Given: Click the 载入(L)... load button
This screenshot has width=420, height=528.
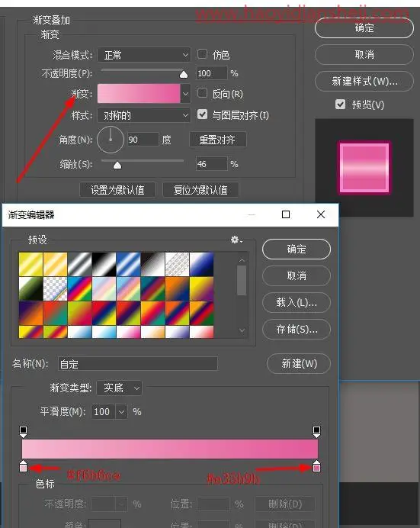Looking at the screenshot, I should (x=297, y=302).
